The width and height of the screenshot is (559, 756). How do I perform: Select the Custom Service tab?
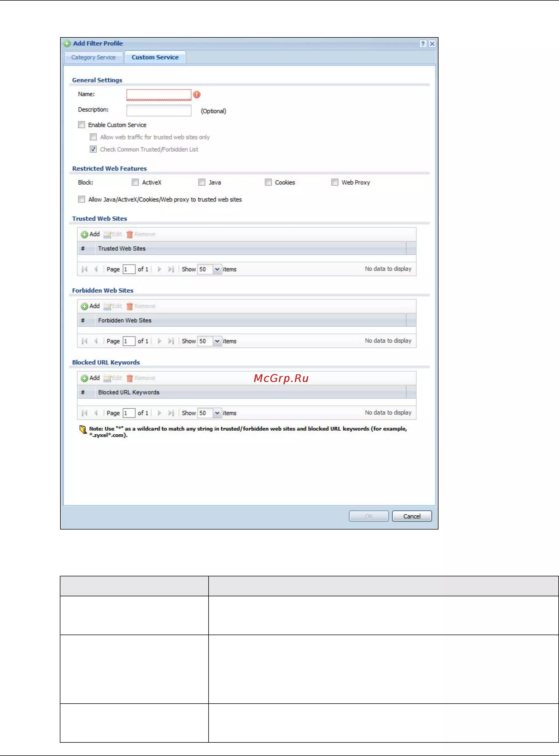tap(155, 57)
